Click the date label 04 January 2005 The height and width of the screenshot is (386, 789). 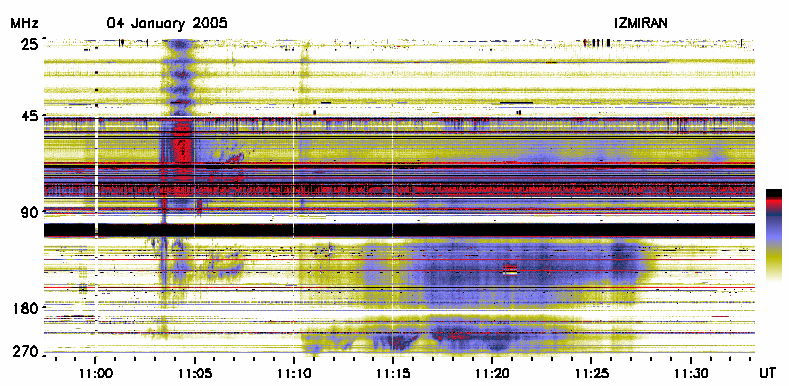pyautogui.click(x=167, y=23)
